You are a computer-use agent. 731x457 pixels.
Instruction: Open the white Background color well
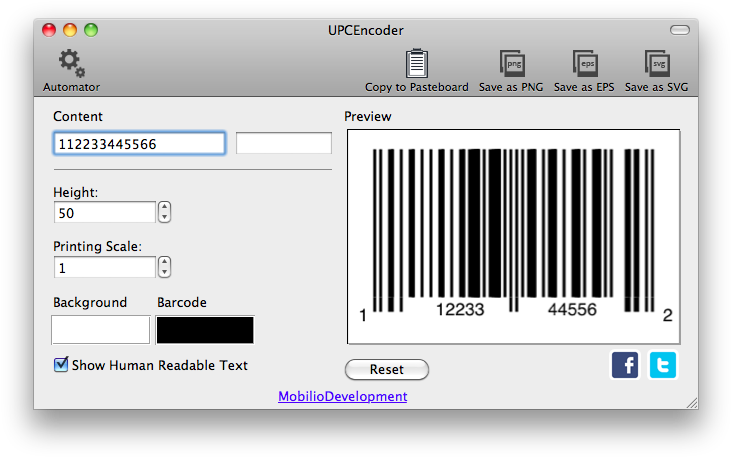click(x=101, y=330)
